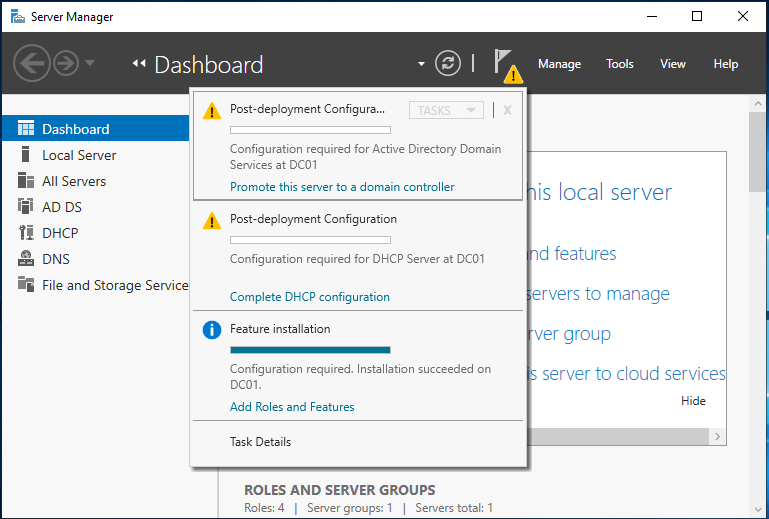Click DHCP notification warning icon
769x519 pixels.
point(212,220)
